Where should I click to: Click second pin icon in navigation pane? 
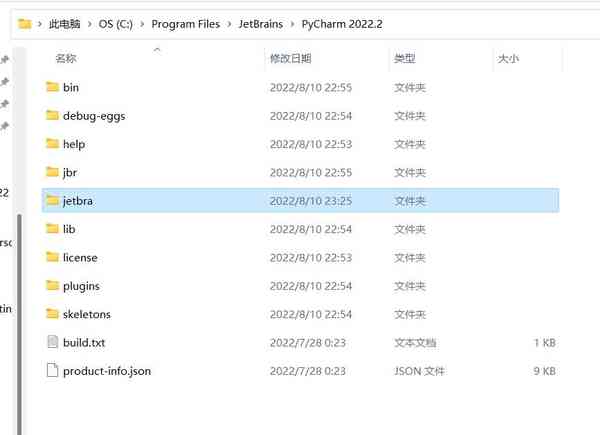point(5,81)
